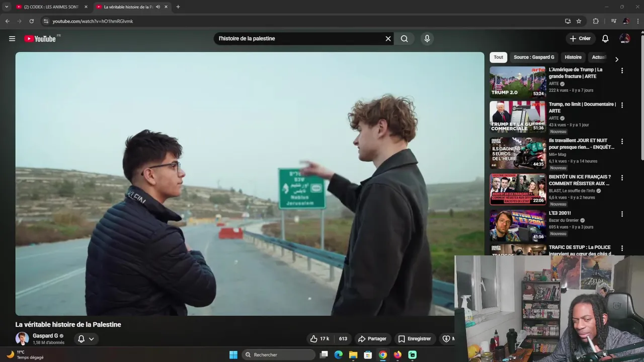Go back in browser history
The height and width of the screenshot is (362, 644).
(7, 21)
